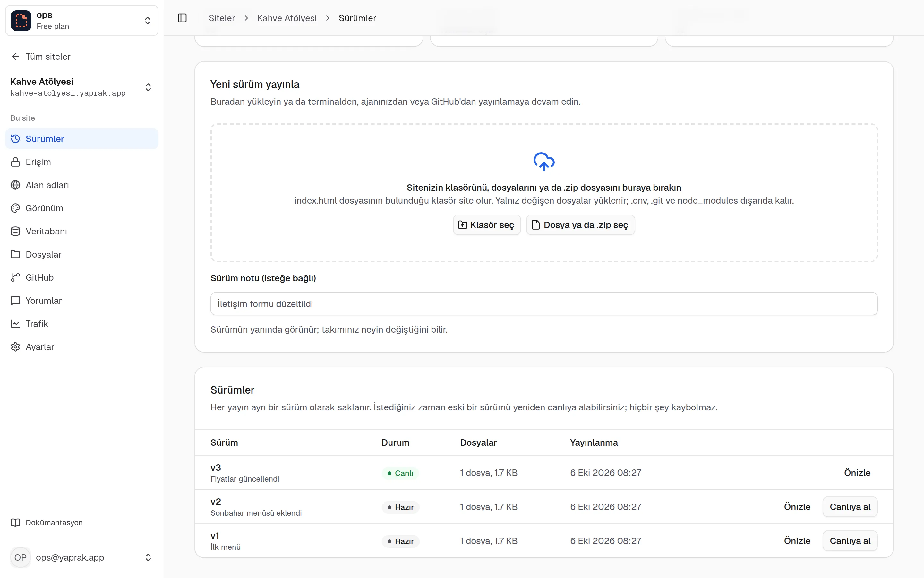This screenshot has width=924, height=578.
Task: Click the Sürümler history icon
Action: 15,139
